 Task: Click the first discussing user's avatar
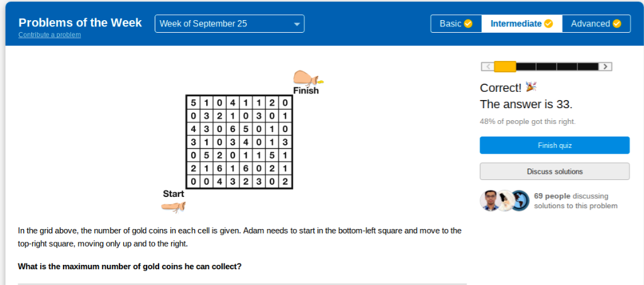click(490, 201)
